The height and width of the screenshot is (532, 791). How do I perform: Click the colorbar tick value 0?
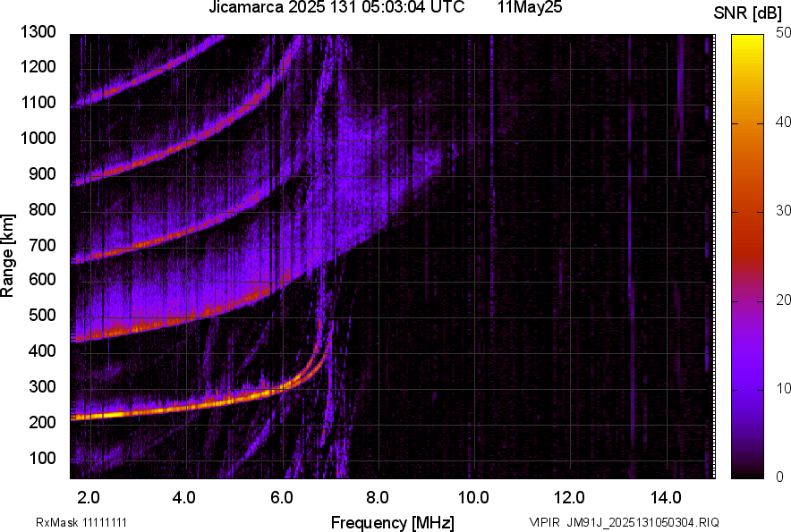[779, 477]
